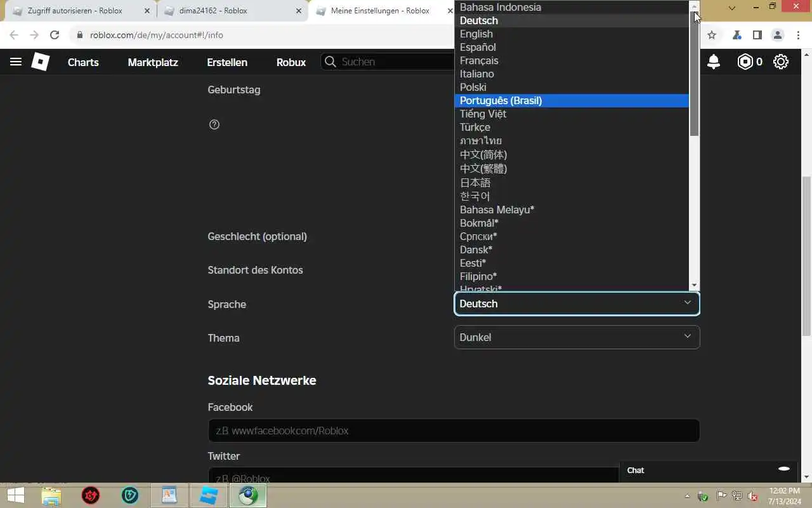Open the Windows Start button
The image size is (812, 508).
click(15, 495)
